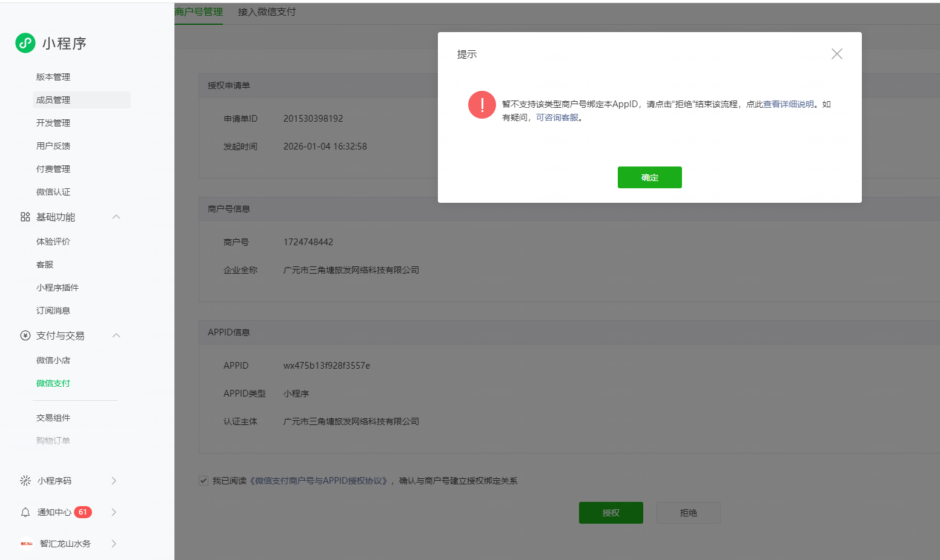Click the 基础功能 section label
Image resolution: width=940 pixels, height=560 pixels.
click(56, 217)
